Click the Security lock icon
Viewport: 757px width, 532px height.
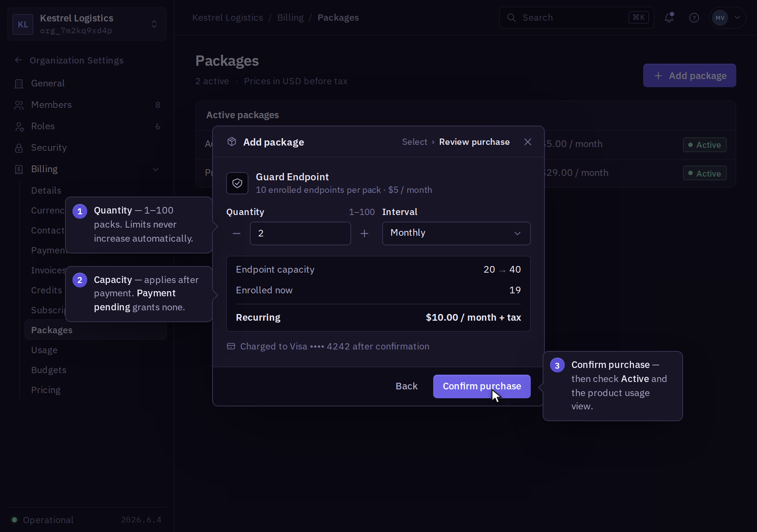pos(19,148)
